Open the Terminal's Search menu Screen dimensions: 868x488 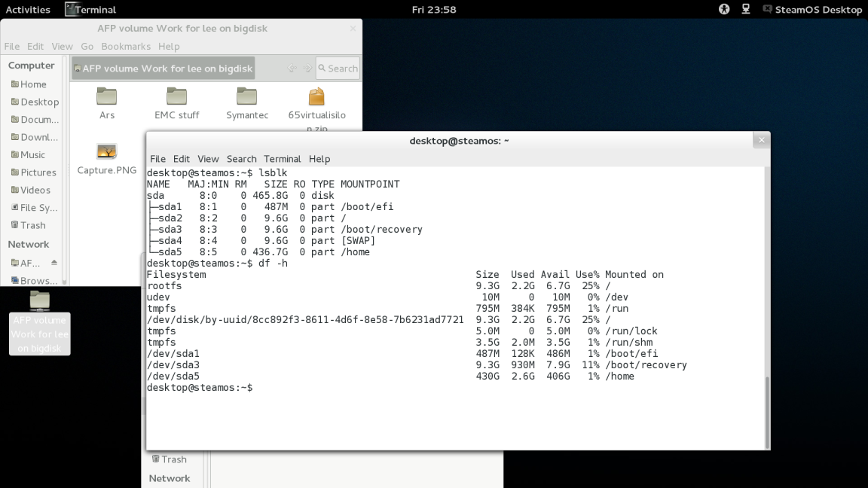click(241, 159)
